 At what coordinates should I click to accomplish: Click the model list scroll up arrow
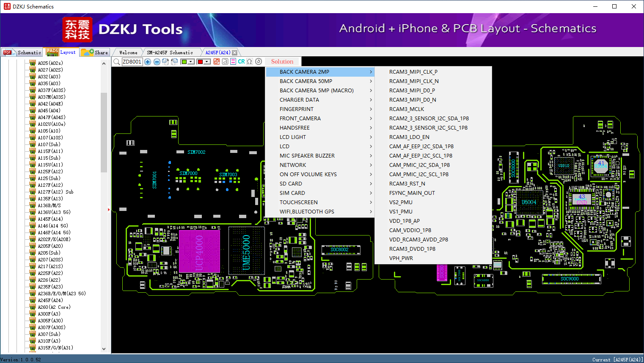click(x=104, y=64)
